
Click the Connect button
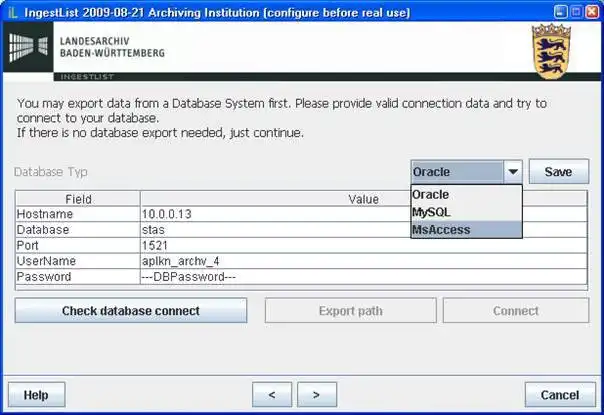click(516, 311)
